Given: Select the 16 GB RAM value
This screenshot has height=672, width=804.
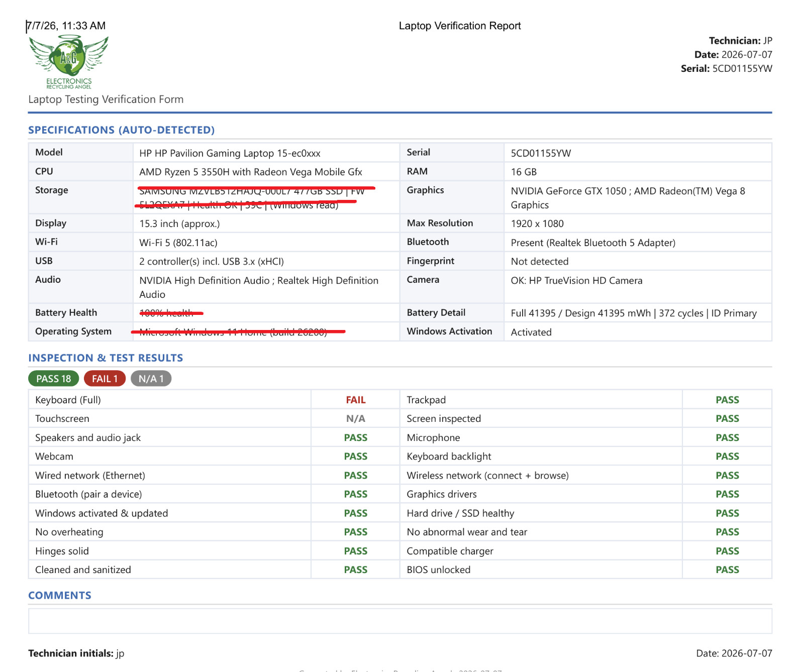Looking at the screenshot, I should [524, 172].
